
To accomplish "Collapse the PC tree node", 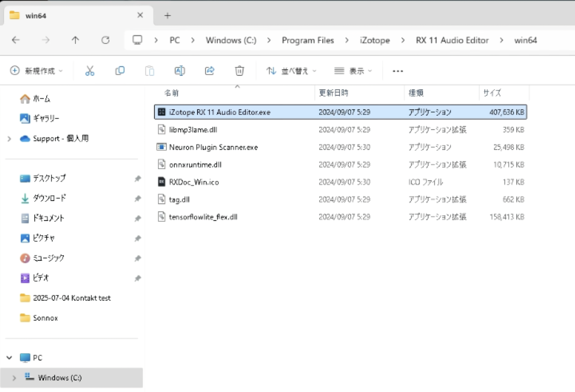I will click(x=9, y=358).
